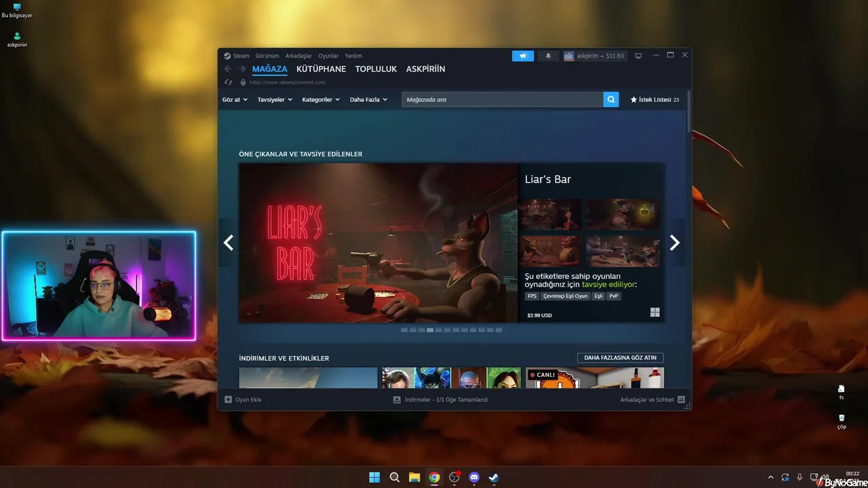This screenshot has height=488, width=868.
Task: Click the Steam store page scrollbar
Action: coord(689,112)
